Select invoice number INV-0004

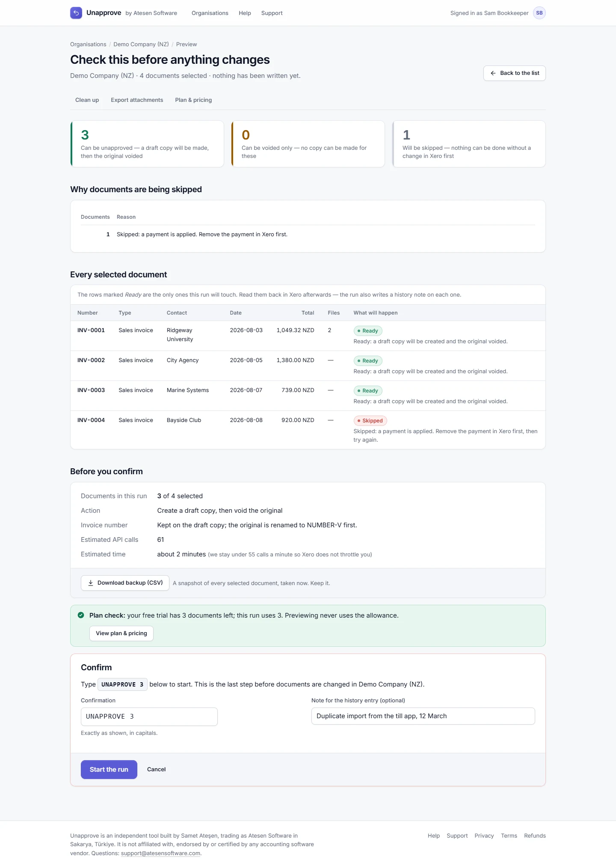click(x=91, y=420)
